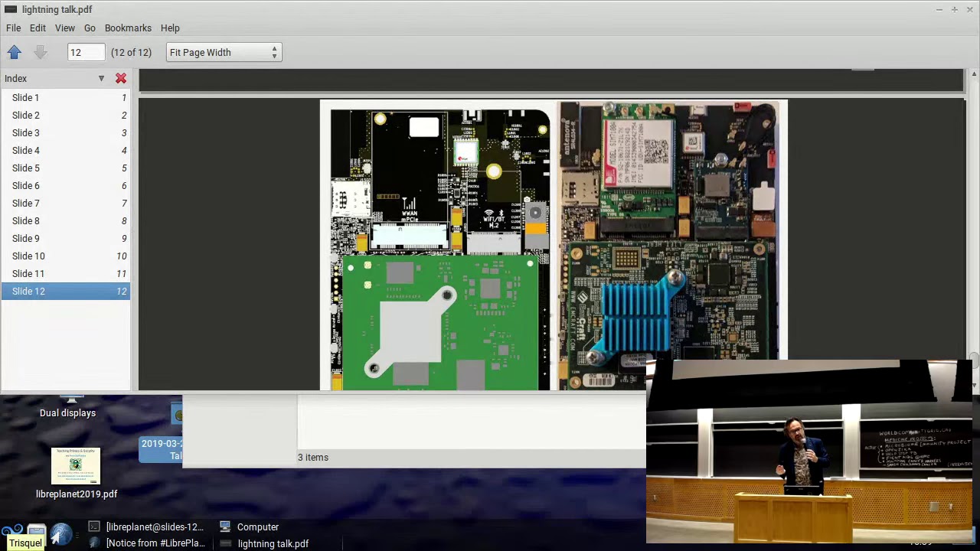This screenshot has height=551, width=980.
Task: Click the PDF slide circuit board image
Action: click(553, 246)
